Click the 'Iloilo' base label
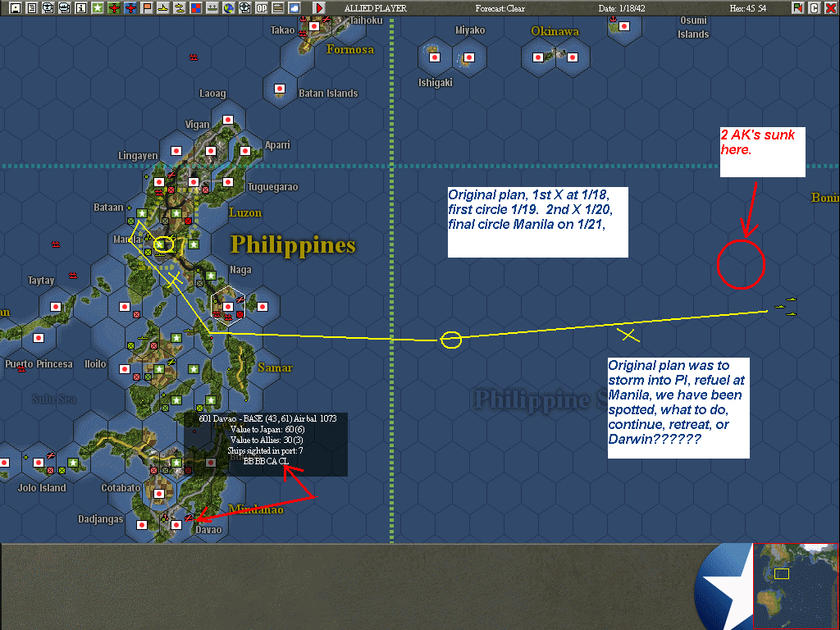Image resolution: width=840 pixels, height=630 pixels. tap(95, 363)
